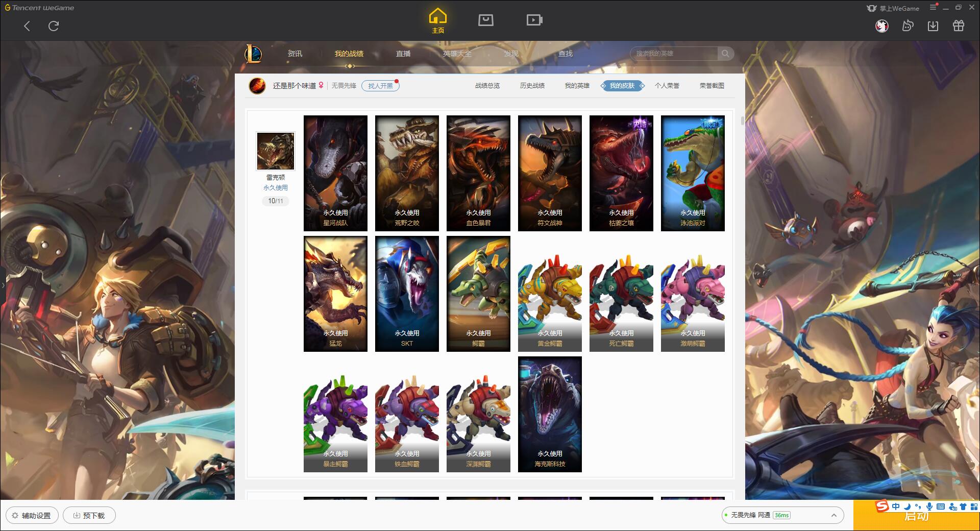Switch to the 发现 tab

[511, 54]
